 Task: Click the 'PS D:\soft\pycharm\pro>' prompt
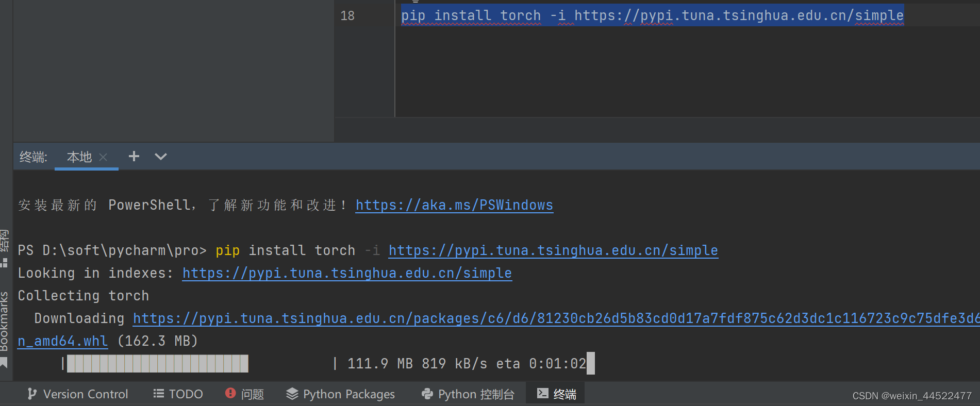(x=112, y=250)
